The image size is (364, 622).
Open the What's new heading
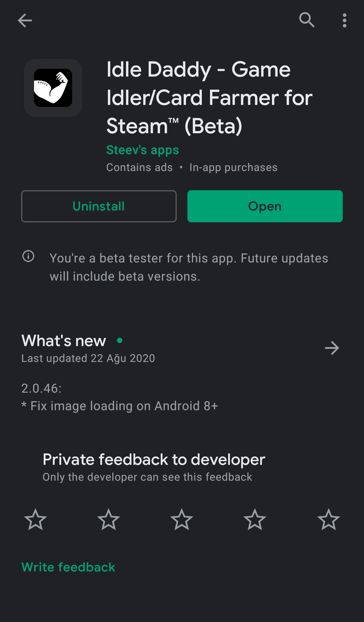click(x=64, y=341)
